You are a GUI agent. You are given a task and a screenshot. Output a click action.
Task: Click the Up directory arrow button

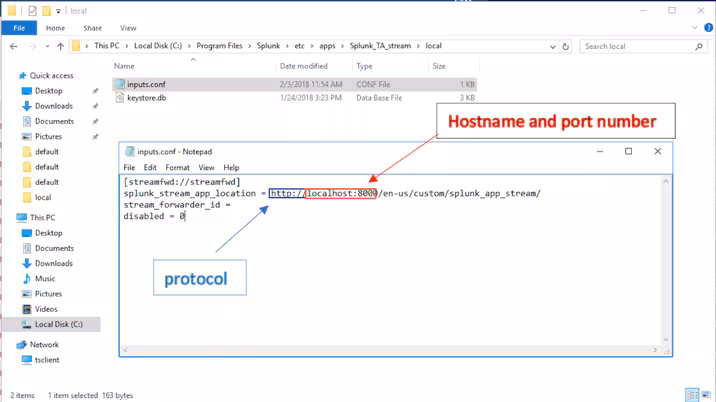(61, 46)
